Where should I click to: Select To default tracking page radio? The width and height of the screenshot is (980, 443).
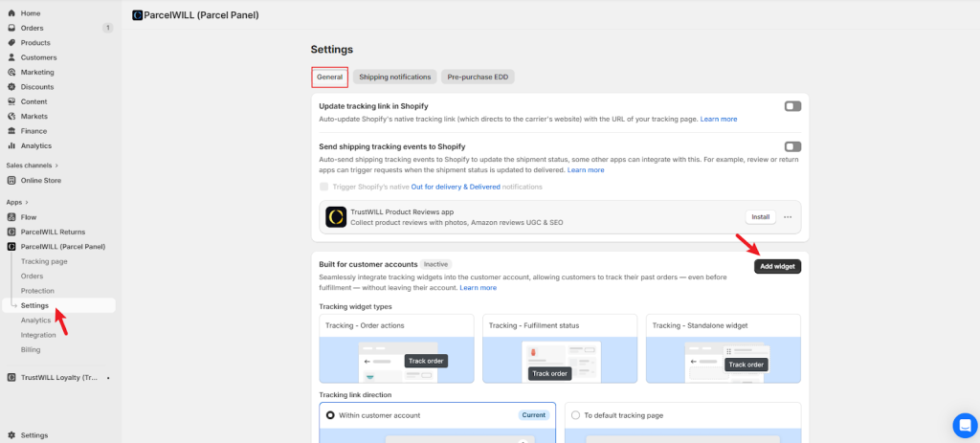click(575, 415)
